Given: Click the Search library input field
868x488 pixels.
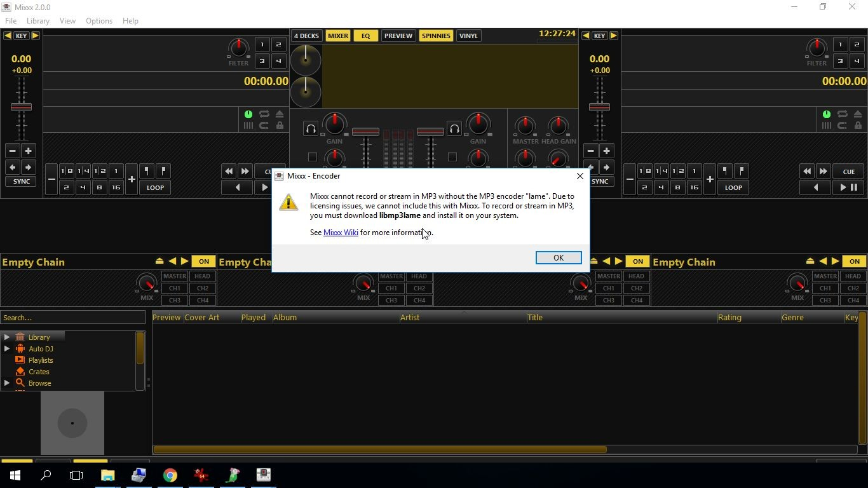Looking at the screenshot, I should click(73, 318).
